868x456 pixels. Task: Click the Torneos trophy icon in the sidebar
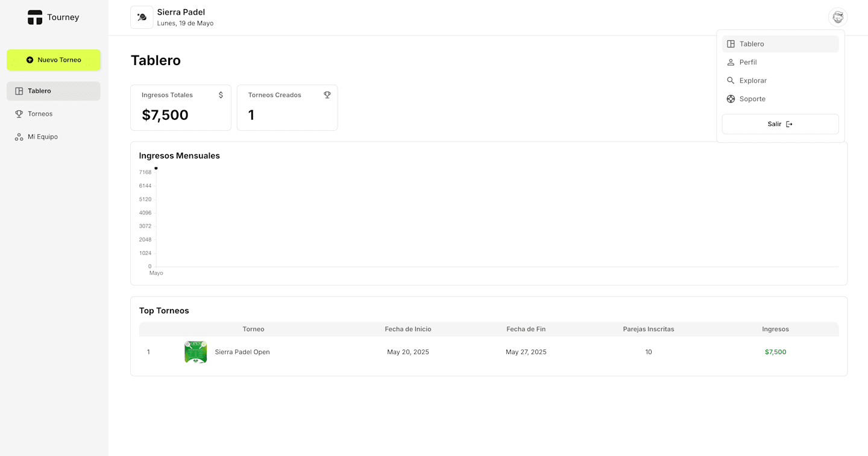click(x=19, y=114)
